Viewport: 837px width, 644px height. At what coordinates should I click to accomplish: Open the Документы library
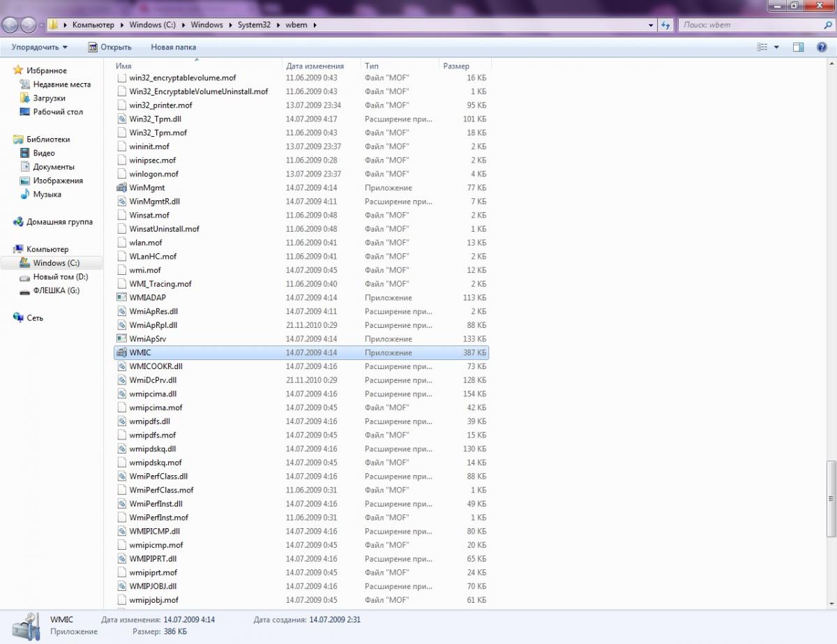tap(53, 167)
